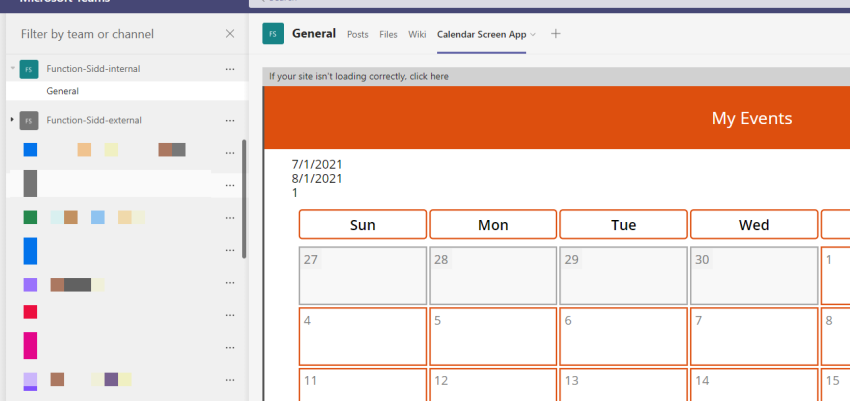Click the site isn't loading correctly link

[359, 76]
